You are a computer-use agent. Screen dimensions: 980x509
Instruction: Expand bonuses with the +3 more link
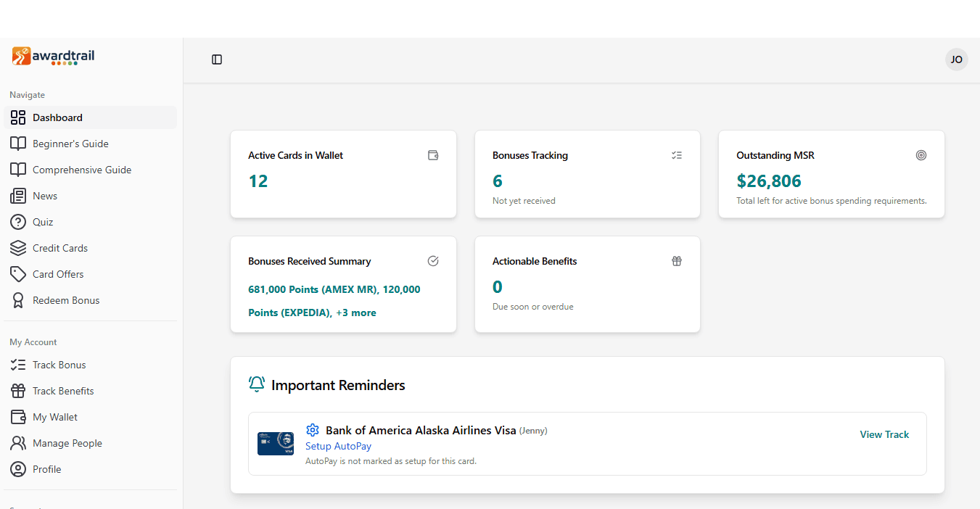356,312
